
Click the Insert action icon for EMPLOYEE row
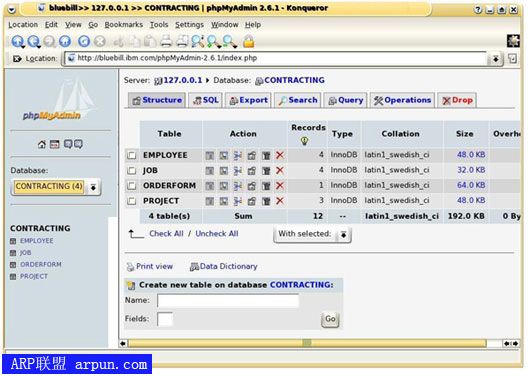coord(238,155)
